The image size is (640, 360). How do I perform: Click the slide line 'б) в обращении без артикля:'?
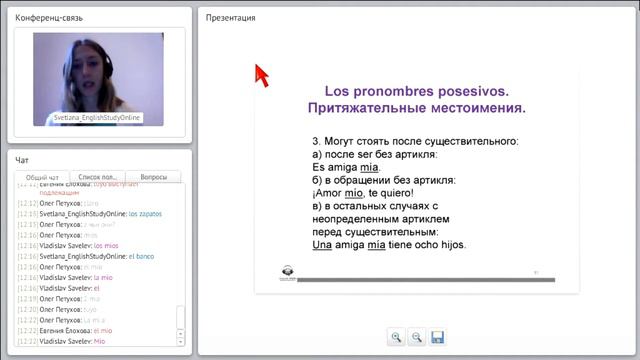384,180
